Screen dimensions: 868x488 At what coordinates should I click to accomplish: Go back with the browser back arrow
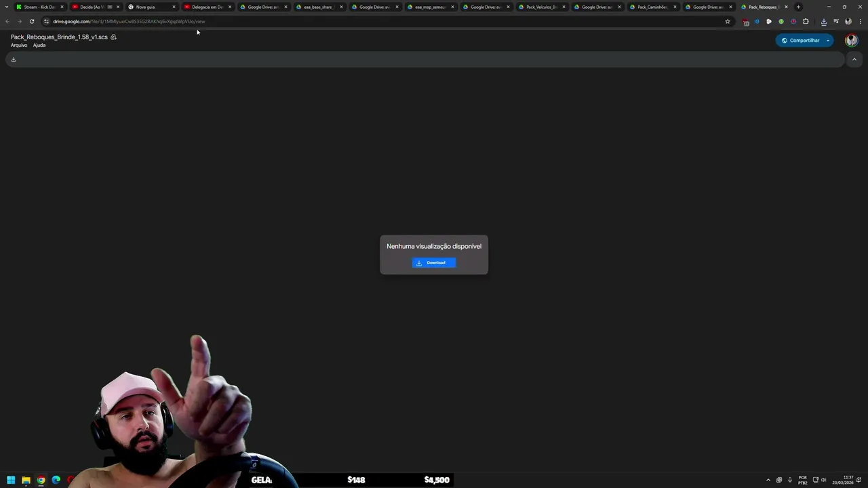pyautogui.click(x=7, y=22)
